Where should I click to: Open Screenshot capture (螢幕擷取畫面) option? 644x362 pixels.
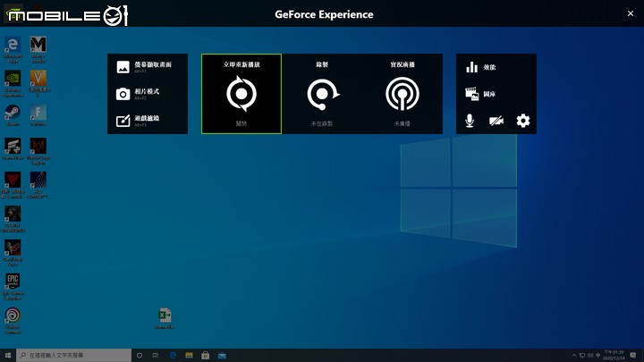pyautogui.click(x=144, y=67)
